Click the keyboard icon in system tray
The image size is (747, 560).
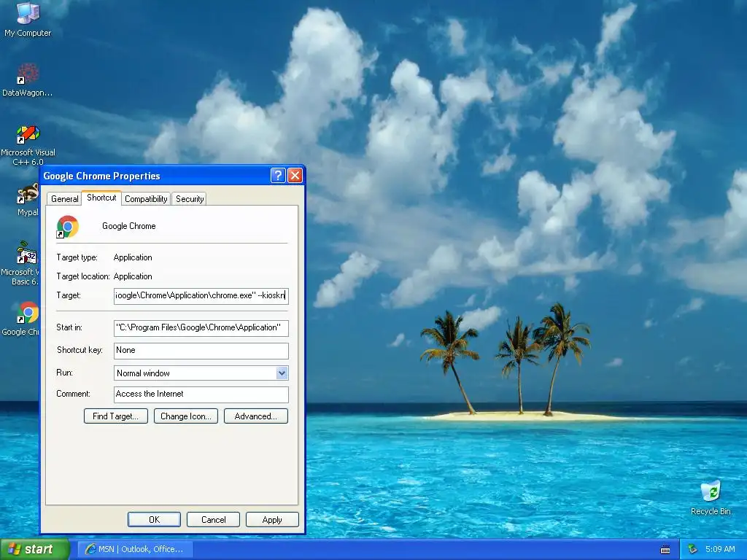(x=665, y=550)
